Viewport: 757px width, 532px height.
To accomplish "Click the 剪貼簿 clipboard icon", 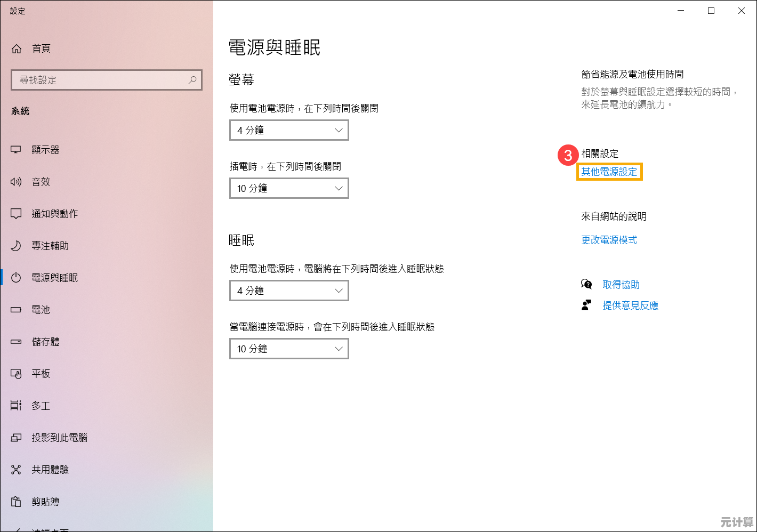I will click(x=16, y=502).
